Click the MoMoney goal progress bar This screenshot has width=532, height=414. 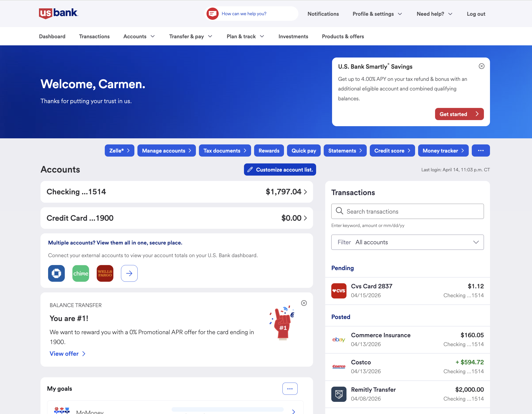click(227, 409)
